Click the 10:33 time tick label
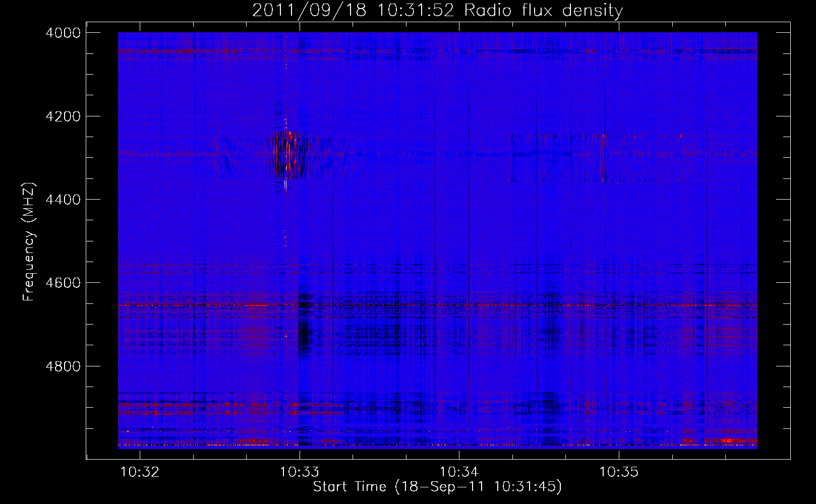This screenshot has height=504, width=816. pos(300,472)
